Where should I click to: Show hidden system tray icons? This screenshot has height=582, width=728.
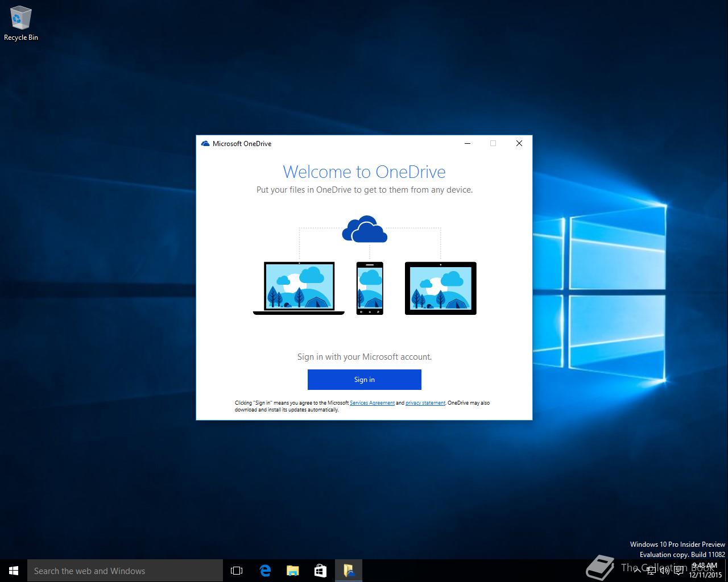point(638,571)
